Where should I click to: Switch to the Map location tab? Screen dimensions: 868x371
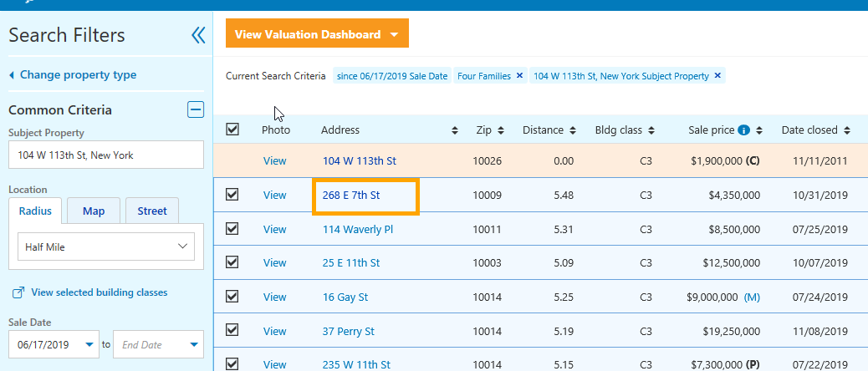click(x=94, y=211)
